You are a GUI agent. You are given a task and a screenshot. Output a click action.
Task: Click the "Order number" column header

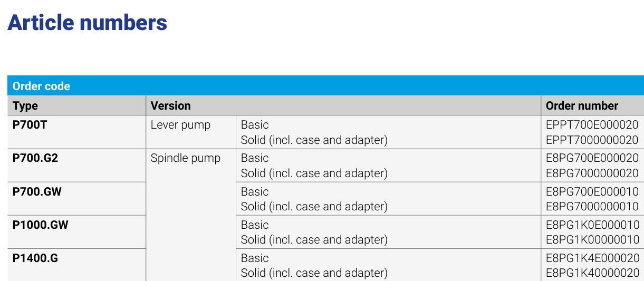582,105
